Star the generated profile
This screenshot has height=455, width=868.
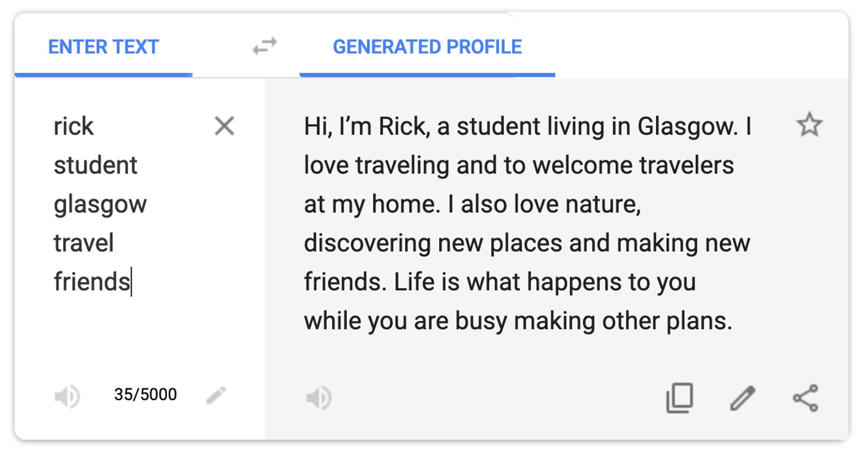[809, 125]
